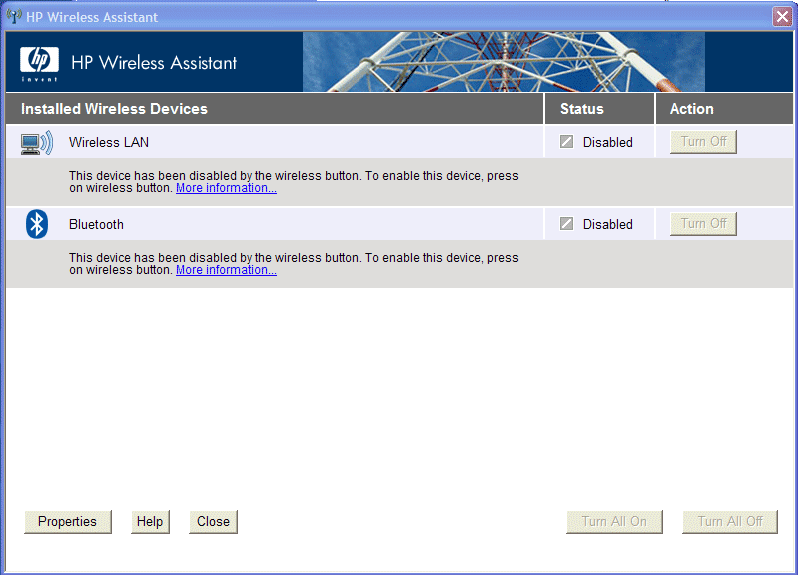Viewport: 798px width, 575px height.
Task: Open Help
Action: pyautogui.click(x=150, y=522)
